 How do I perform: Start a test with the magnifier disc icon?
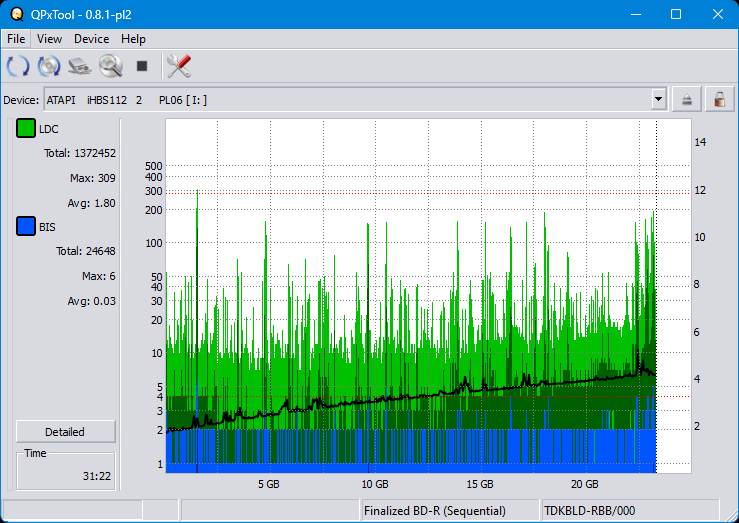tap(111, 65)
